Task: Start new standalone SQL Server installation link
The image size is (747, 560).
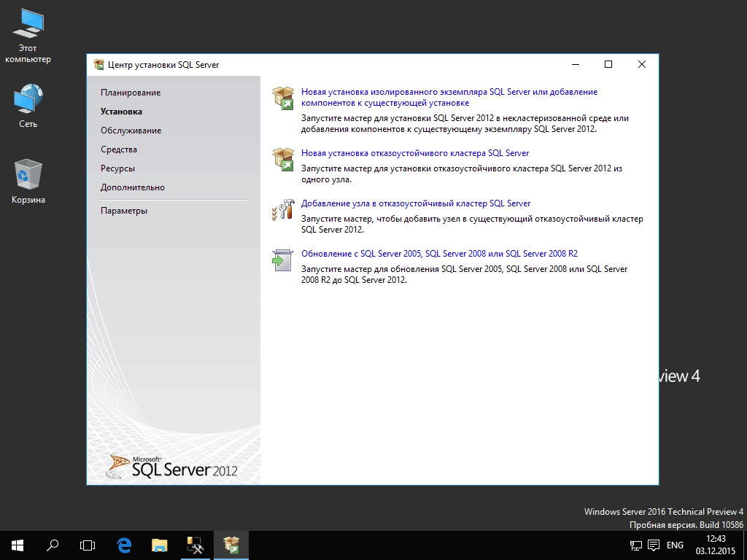Action: coord(449,97)
